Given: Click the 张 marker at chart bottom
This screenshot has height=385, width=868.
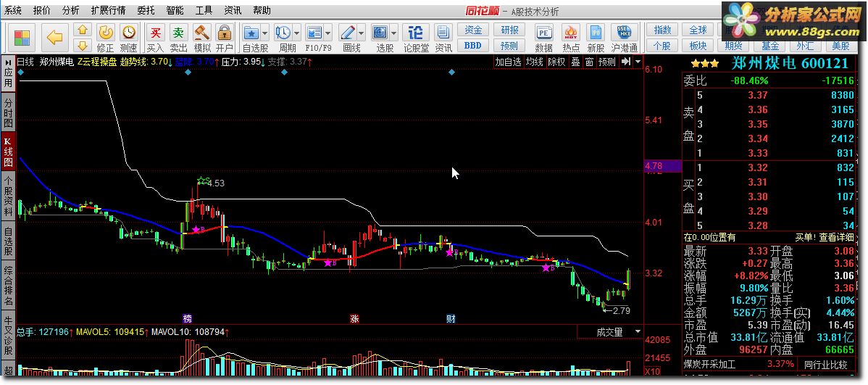Looking at the screenshot, I should 354,318.
